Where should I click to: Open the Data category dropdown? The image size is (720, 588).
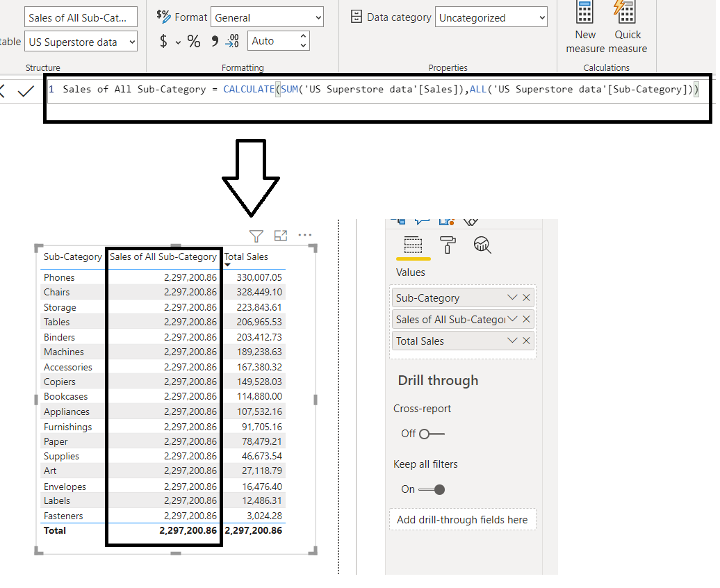pos(491,17)
